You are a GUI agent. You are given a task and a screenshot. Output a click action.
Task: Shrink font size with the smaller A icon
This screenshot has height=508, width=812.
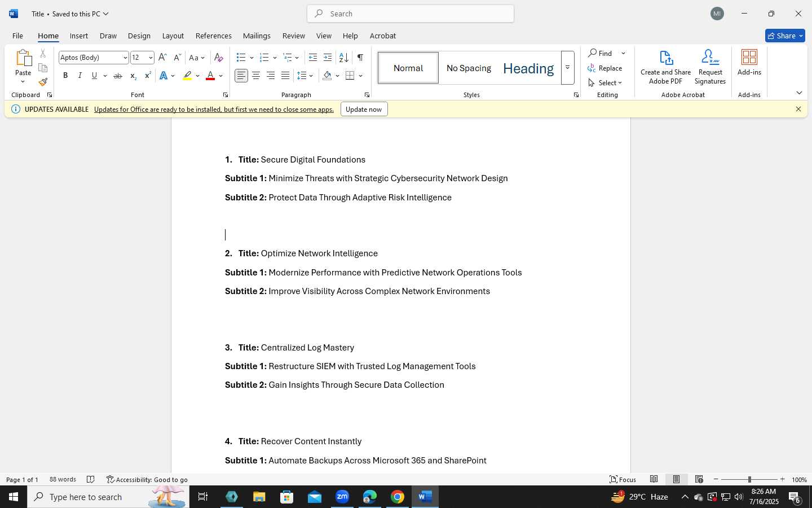tap(177, 58)
